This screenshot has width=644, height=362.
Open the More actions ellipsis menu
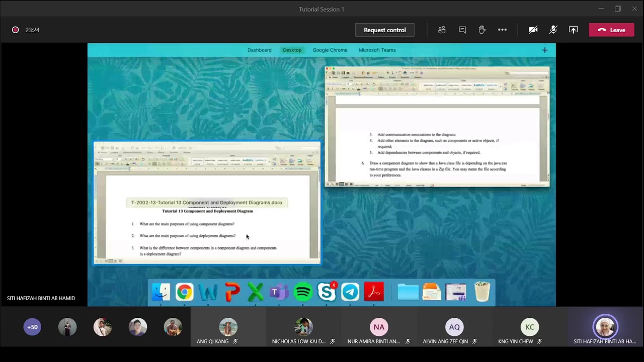[502, 30]
